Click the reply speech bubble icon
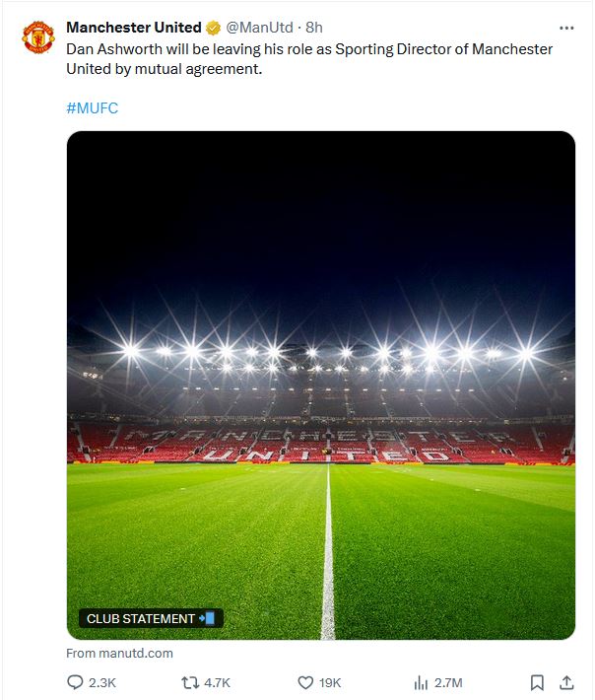This screenshot has height=700, width=595. pyautogui.click(x=75, y=682)
